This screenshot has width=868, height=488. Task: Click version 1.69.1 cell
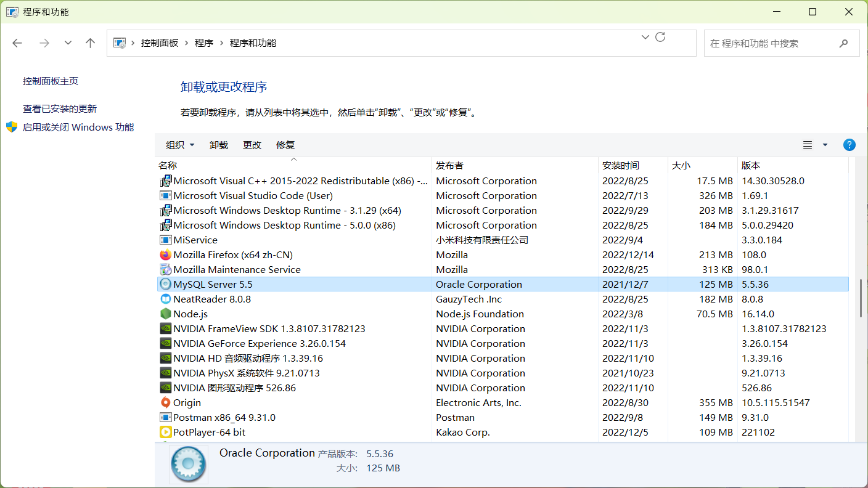coord(755,195)
